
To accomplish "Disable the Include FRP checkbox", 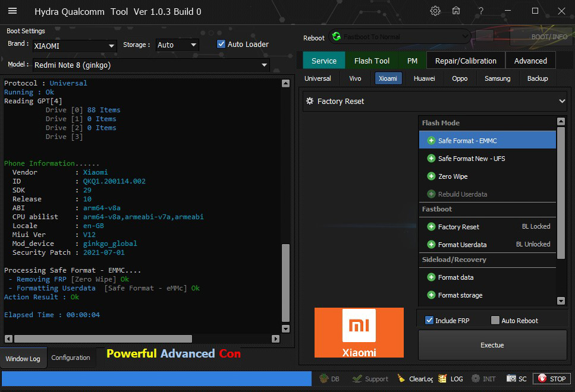I will pos(429,321).
